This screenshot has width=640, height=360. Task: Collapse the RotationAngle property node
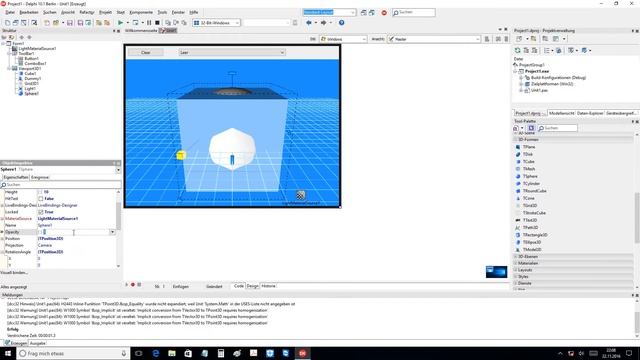click(2, 252)
